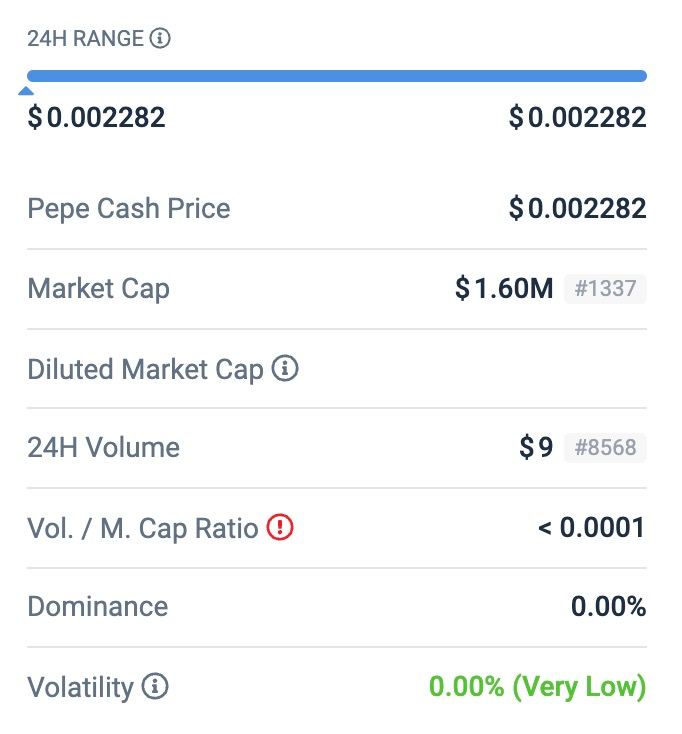
Task: Click the 24H RANGE heading text
Action: tap(85, 38)
